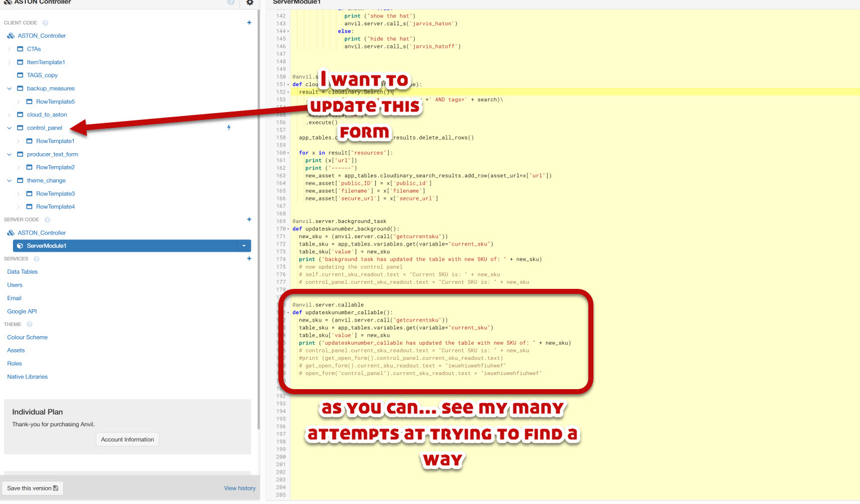This screenshot has height=504, width=860.
Task: Click the Save this version button
Action: tap(32, 488)
